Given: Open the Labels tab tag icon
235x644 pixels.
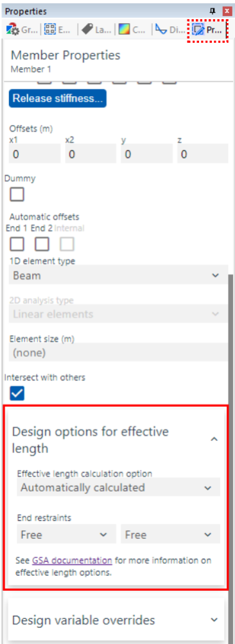Looking at the screenshot, I should pyautogui.click(x=87, y=29).
